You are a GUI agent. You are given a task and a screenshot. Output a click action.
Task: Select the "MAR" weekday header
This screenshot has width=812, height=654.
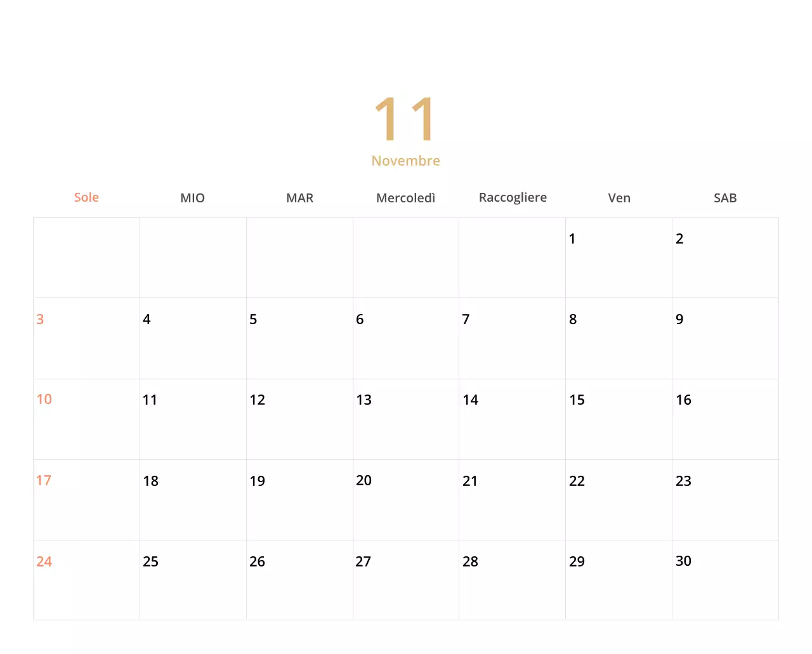(299, 197)
